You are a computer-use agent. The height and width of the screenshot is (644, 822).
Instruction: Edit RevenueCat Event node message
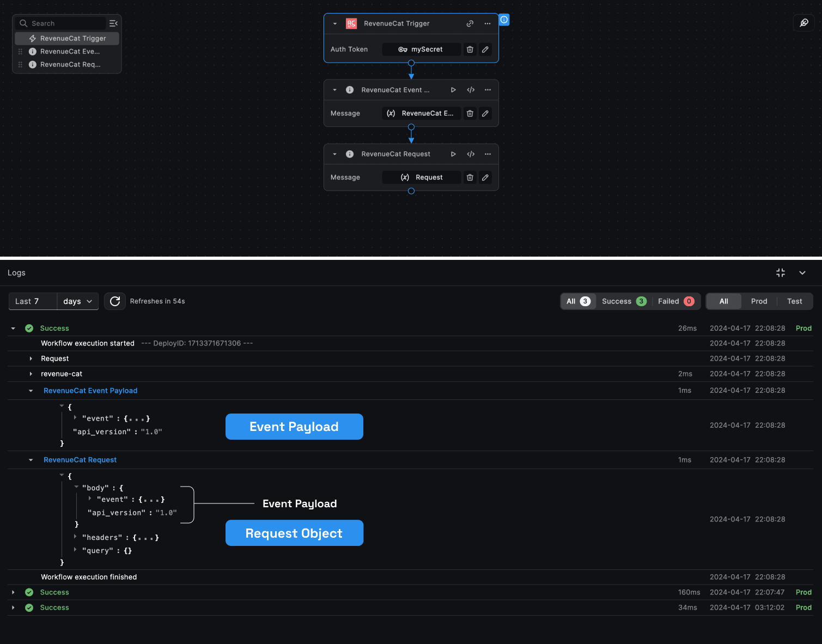485,113
